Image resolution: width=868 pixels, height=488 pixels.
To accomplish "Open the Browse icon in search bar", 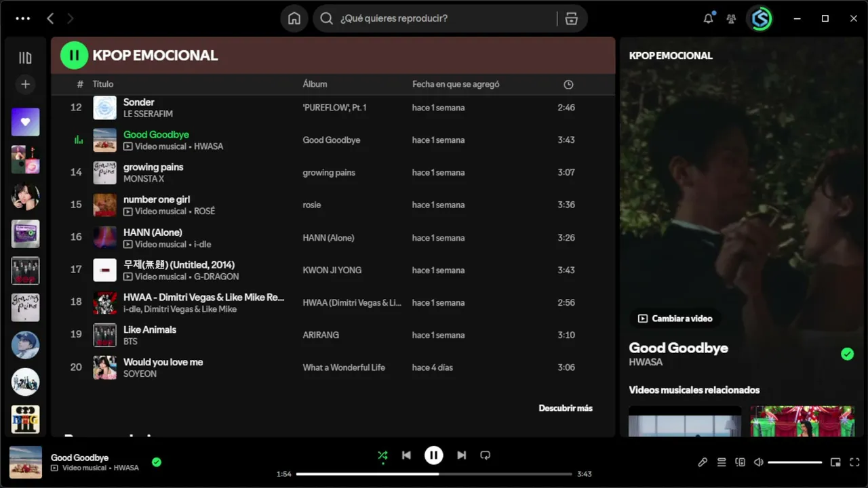I will point(572,18).
